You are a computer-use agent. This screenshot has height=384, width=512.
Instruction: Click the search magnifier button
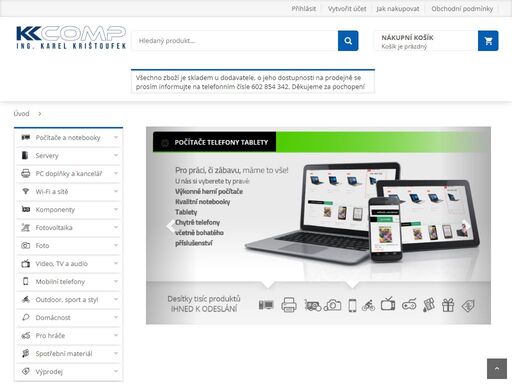[x=348, y=41]
